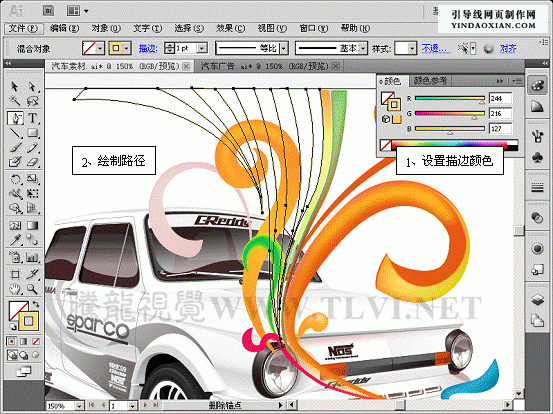Activate the stroke box in Color panel
Viewport: 553px width, 414px height.
(x=394, y=104)
